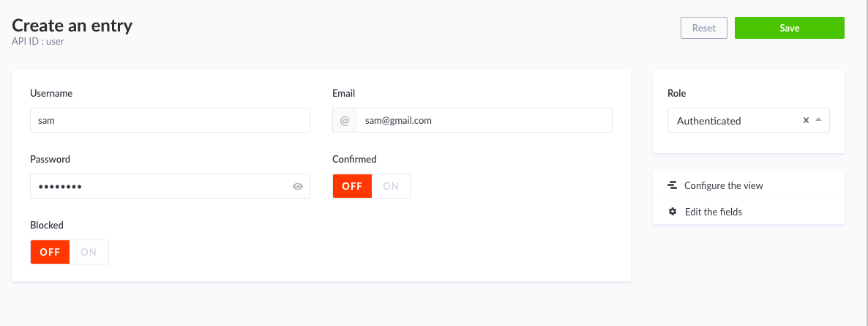The image size is (868, 326).
Task: Open Edit the fields
Action: point(713,212)
